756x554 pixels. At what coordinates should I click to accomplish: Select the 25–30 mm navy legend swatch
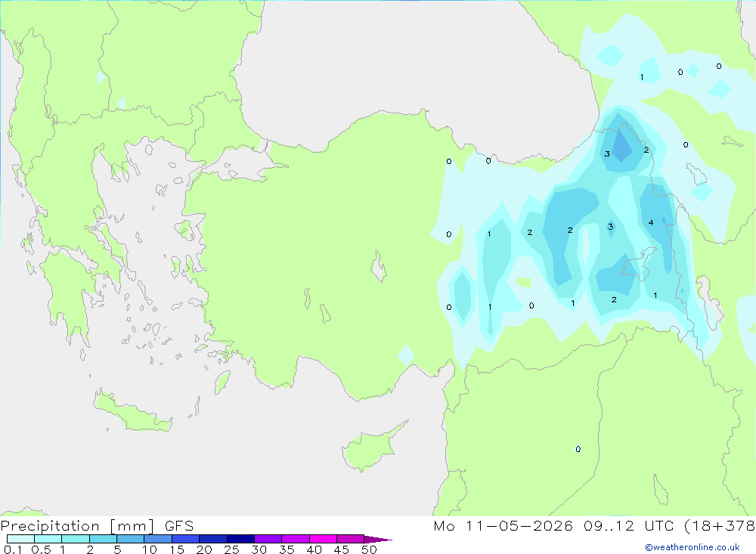(x=240, y=539)
